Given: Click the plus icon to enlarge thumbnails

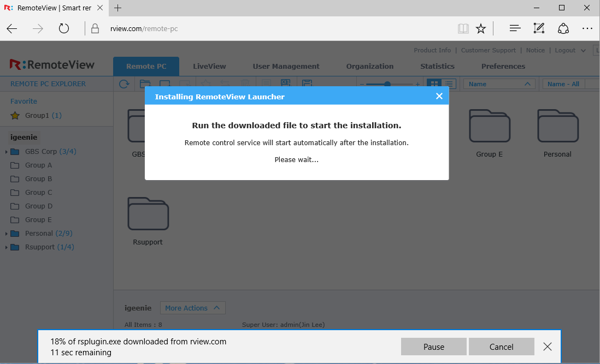Looking at the screenshot, I should (x=417, y=84).
